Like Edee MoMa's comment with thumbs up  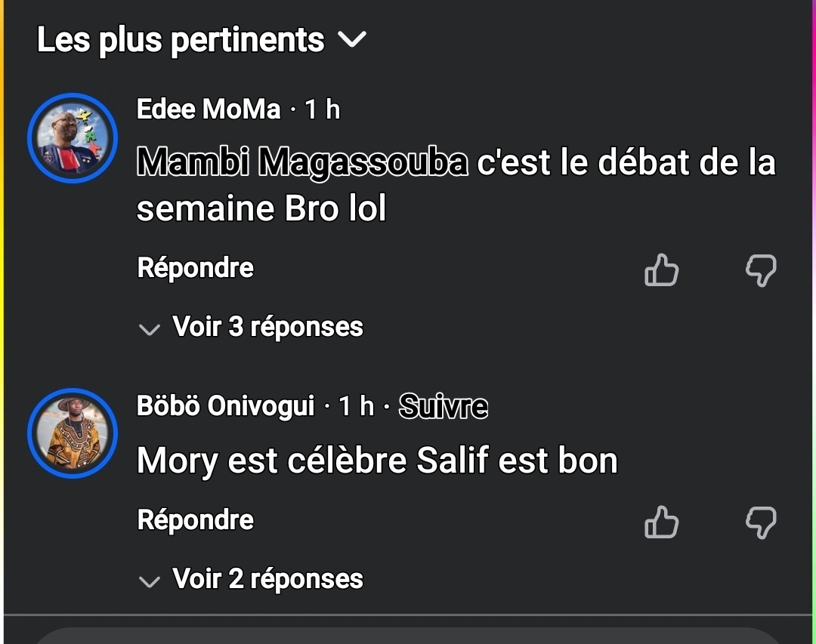tap(661, 270)
